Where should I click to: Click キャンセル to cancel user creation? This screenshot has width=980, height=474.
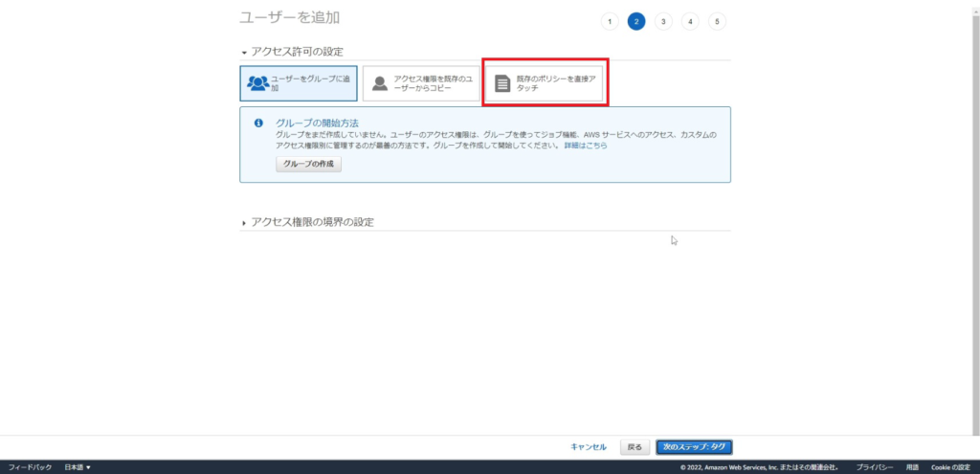coord(589,447)
